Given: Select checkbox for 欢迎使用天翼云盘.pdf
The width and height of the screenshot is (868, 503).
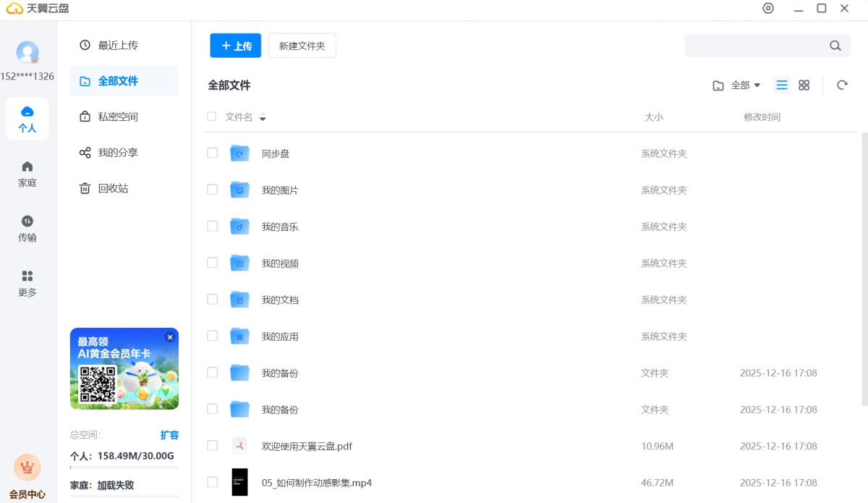Looking at the screenshot, I should 213,446.
